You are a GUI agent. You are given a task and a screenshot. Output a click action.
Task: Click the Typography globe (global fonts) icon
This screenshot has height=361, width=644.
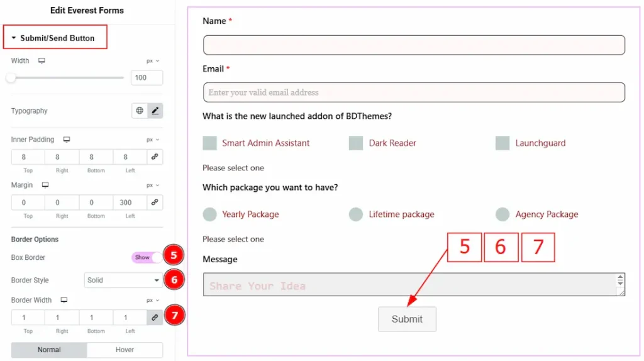pyautogui.click(x=140, y=111)
